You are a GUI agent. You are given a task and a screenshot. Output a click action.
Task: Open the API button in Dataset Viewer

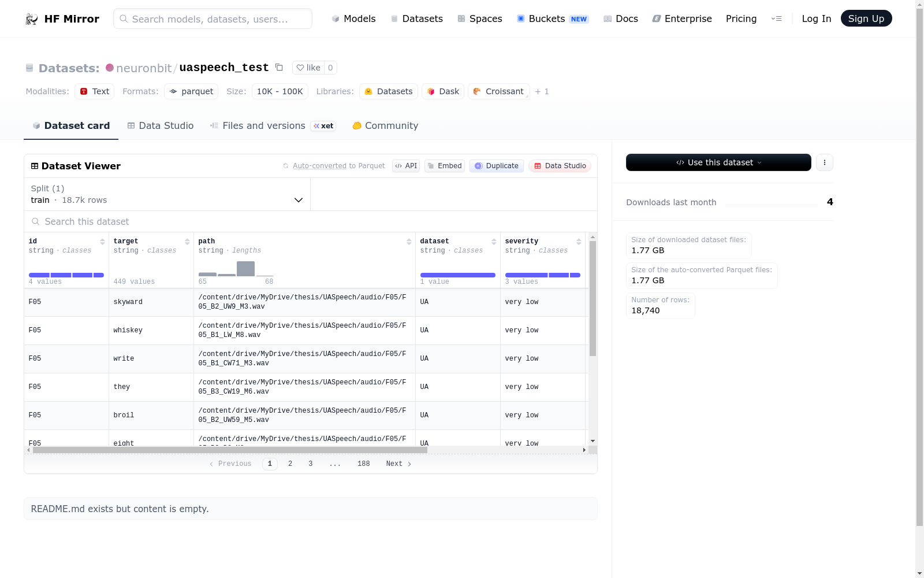coord(406,166)
